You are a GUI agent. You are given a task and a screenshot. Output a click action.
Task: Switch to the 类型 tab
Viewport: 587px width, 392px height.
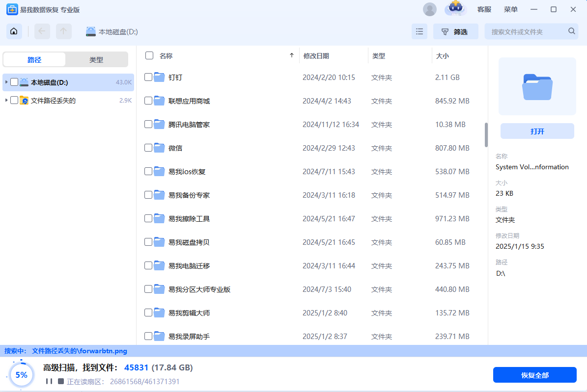pyautogui.click(x=96, y=59)
